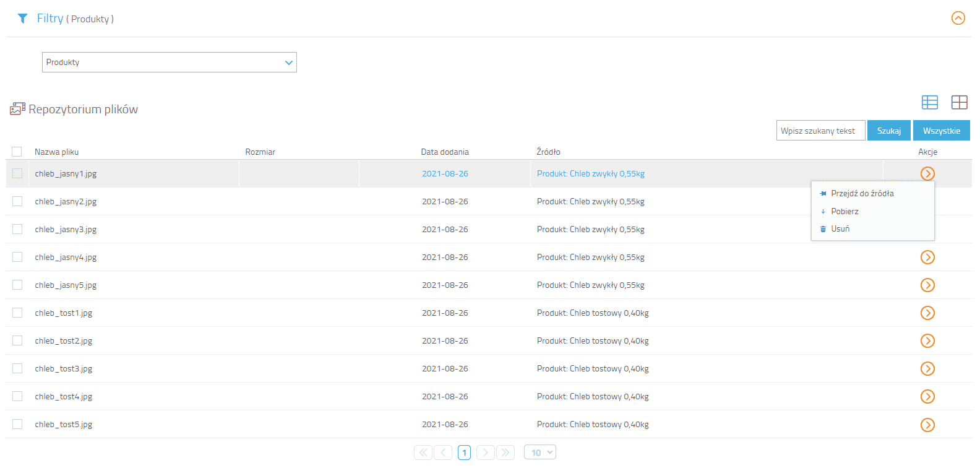This screenshot has width=980, height=468.
Task: Open actions arrow for chleb_jasny5.jpg
Action: tap(927, 285)
